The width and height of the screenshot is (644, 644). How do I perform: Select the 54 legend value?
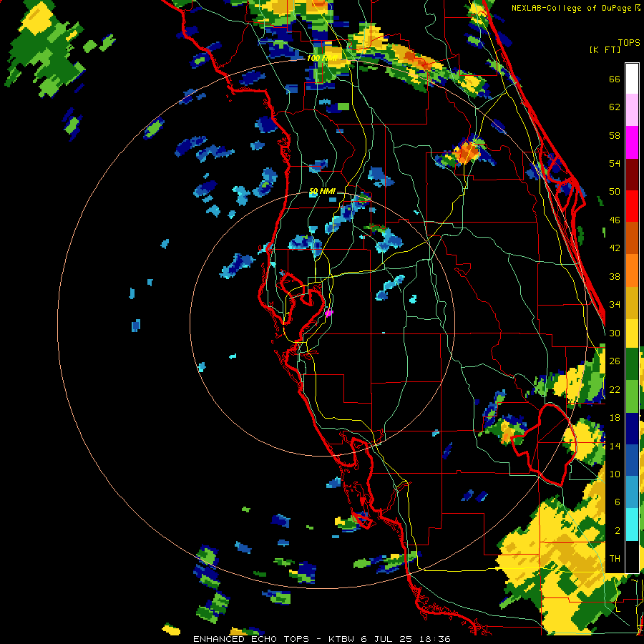point(615,163)
